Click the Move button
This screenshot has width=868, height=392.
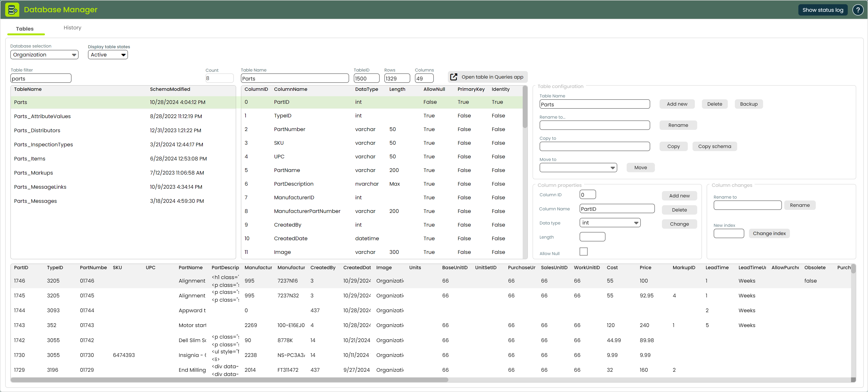pos(640,168)
